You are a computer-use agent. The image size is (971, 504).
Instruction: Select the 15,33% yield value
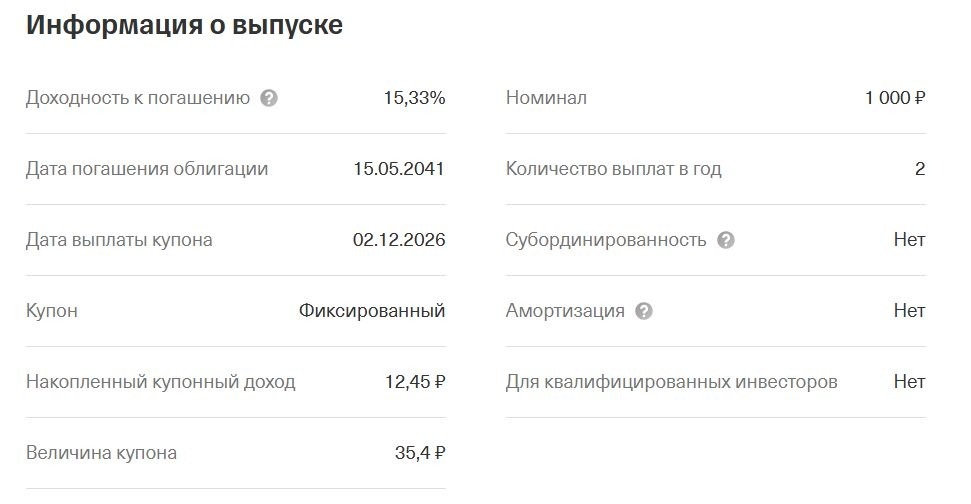pos(414,98)
